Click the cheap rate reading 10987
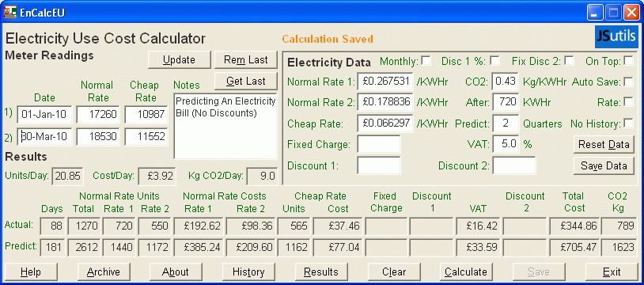 [x=146, y=115]
